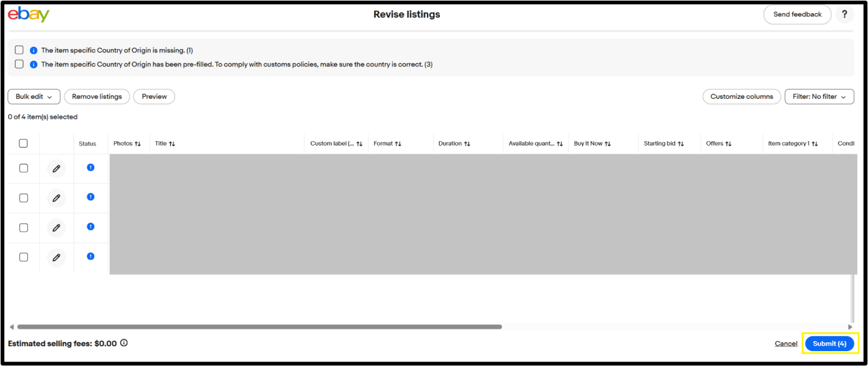868x366 pixels.
Task: Sort listings by the Title column
Action: [165, 144]
